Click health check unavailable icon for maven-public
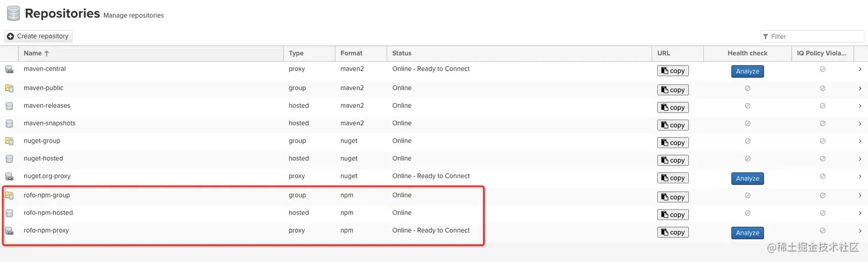Image resolution: width=868 pixels, height=262 pixels. [x=747, y=88]
